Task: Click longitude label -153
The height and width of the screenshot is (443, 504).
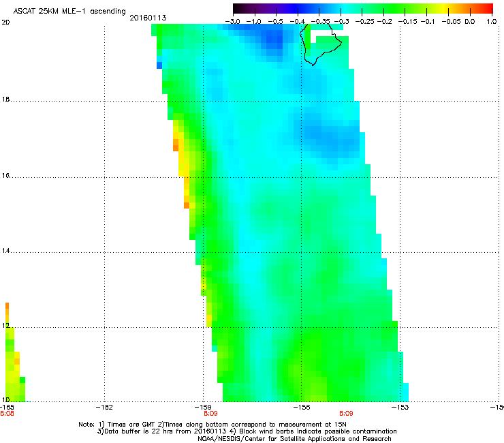Action: click(400, 408)
